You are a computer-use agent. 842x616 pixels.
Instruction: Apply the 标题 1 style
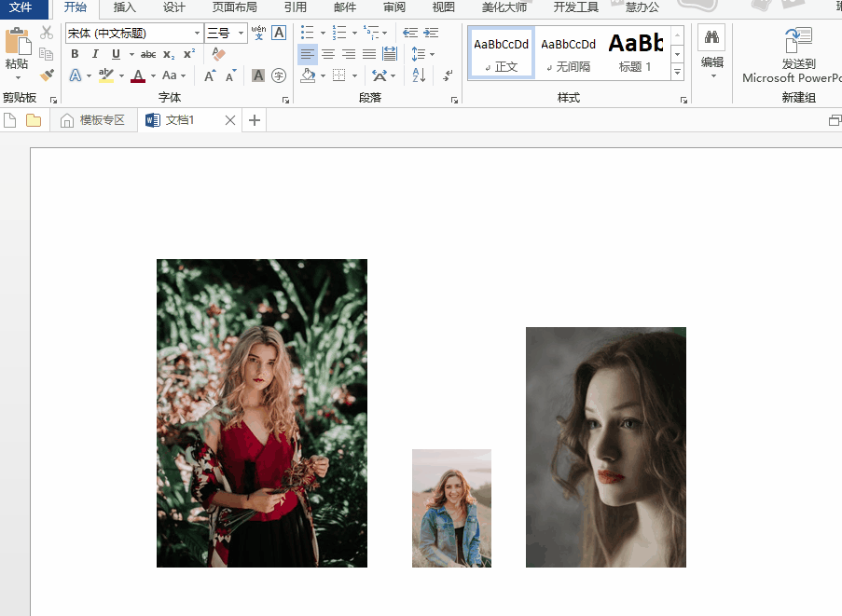(635, 53)
